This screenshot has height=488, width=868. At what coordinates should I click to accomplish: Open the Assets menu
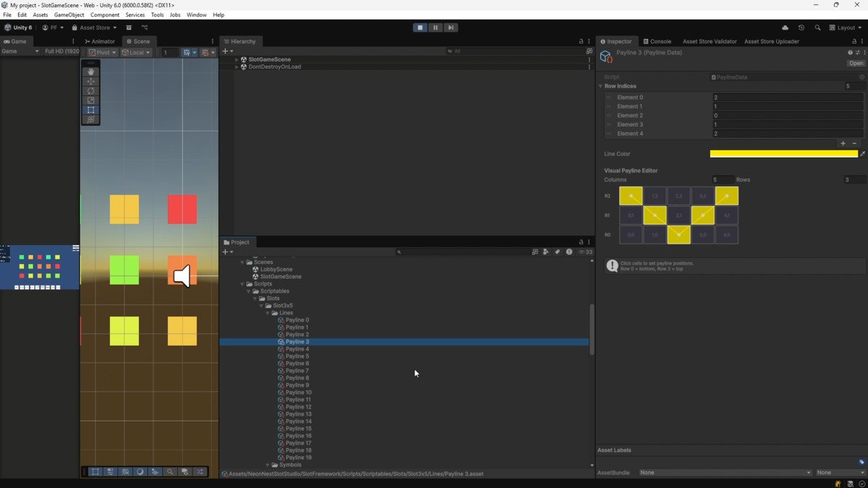[41, 14]
